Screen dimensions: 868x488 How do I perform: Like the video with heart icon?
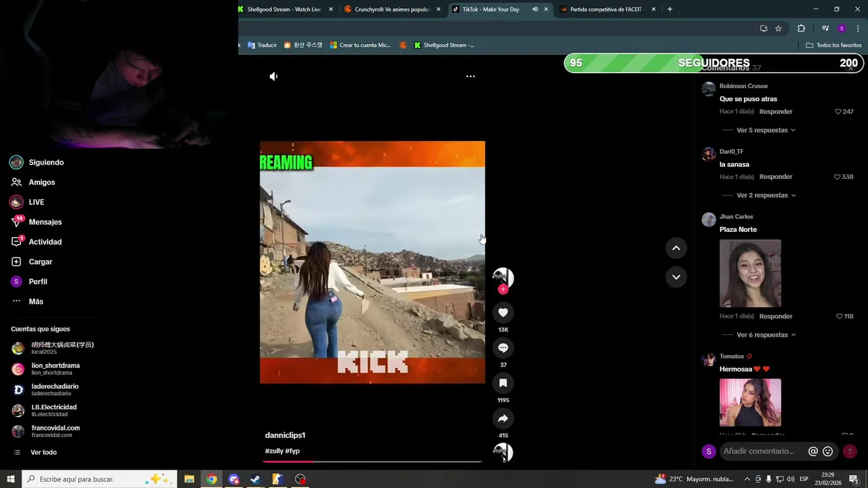[x=503, y=312]
